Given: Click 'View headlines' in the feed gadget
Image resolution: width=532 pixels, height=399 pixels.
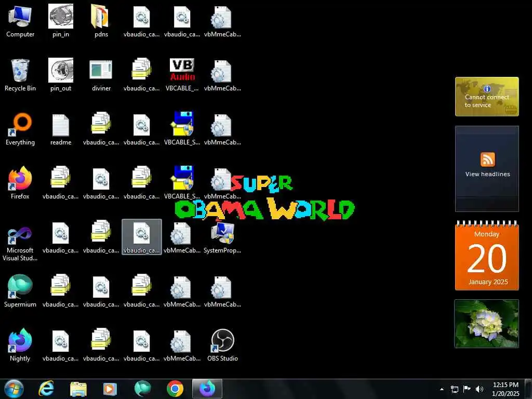Looking at the screenshot, I should [x=487, y=174].
